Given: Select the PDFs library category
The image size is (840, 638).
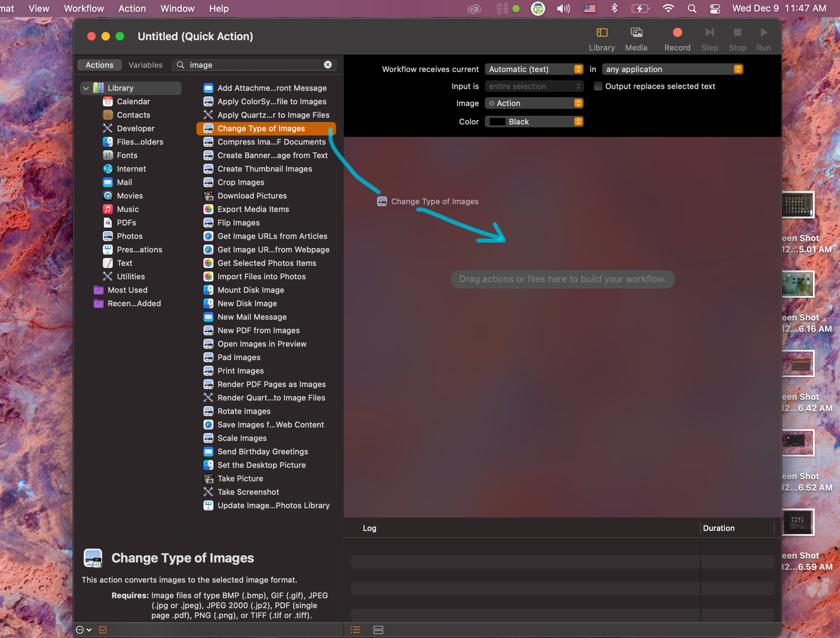Looking at the screenshot, I should pyautogui.click(x=126, y=223).
